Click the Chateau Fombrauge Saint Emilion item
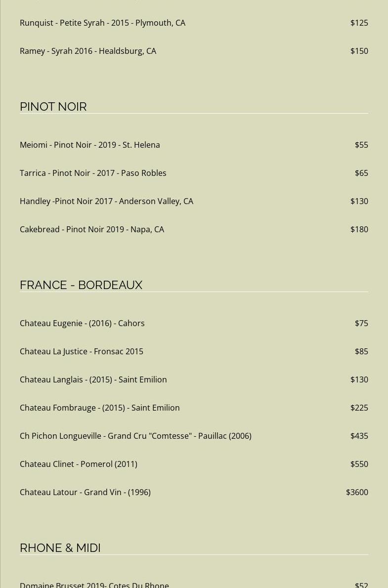388x588 pixels. [x=99, y=408]
